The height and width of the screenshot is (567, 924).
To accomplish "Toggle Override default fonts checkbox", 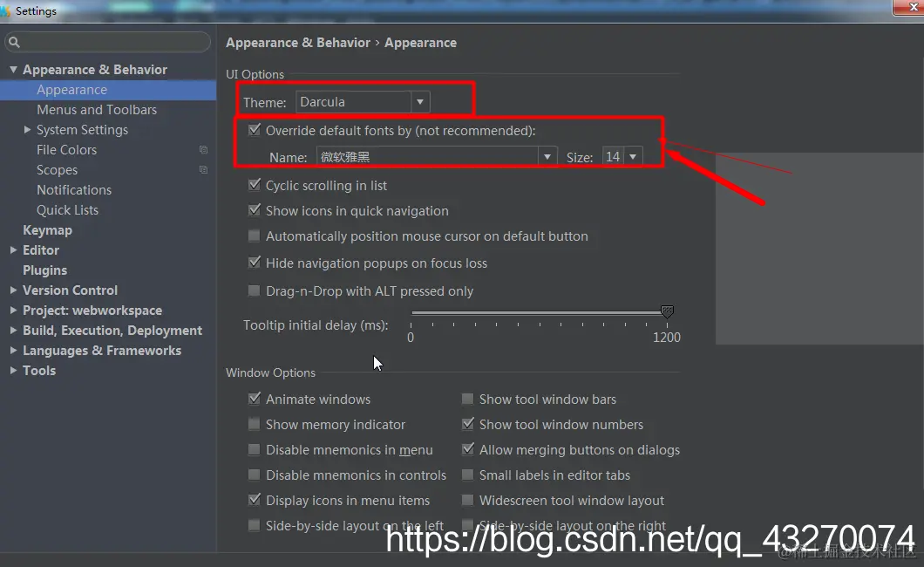I will [254, 130].
